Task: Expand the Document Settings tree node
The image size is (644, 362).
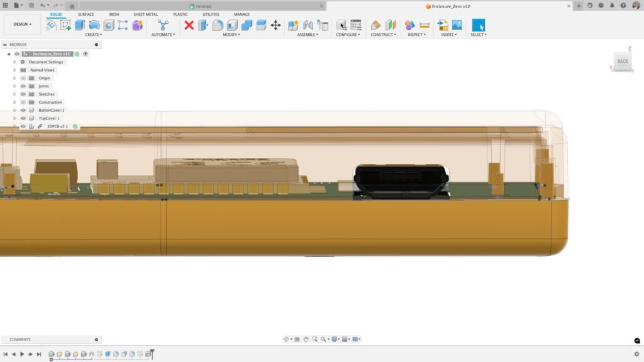Action: click(14, 62)
